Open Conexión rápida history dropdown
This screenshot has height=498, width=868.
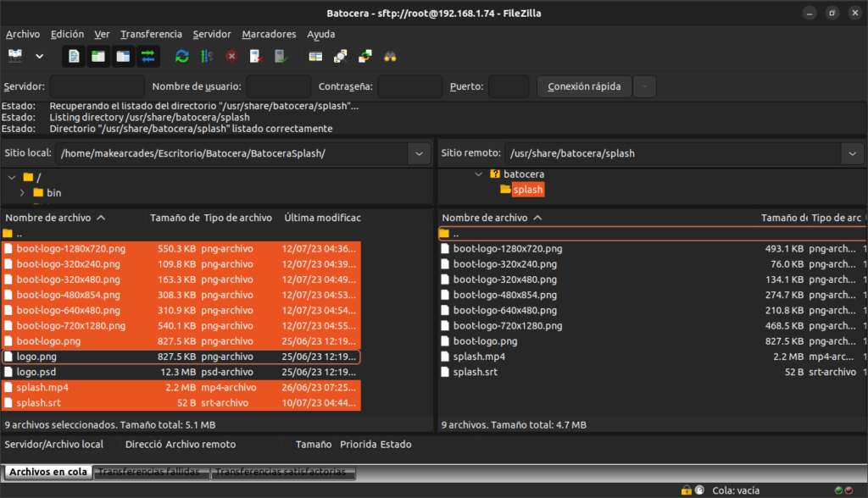point(644,86)
